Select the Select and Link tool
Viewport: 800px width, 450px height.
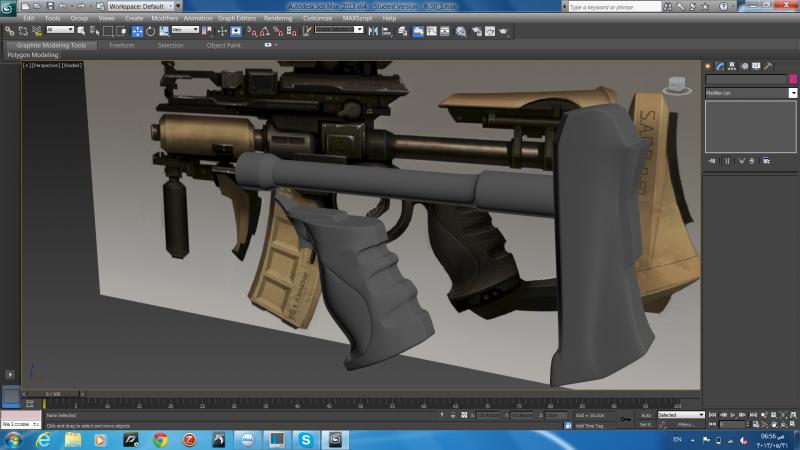click(9, 31)
